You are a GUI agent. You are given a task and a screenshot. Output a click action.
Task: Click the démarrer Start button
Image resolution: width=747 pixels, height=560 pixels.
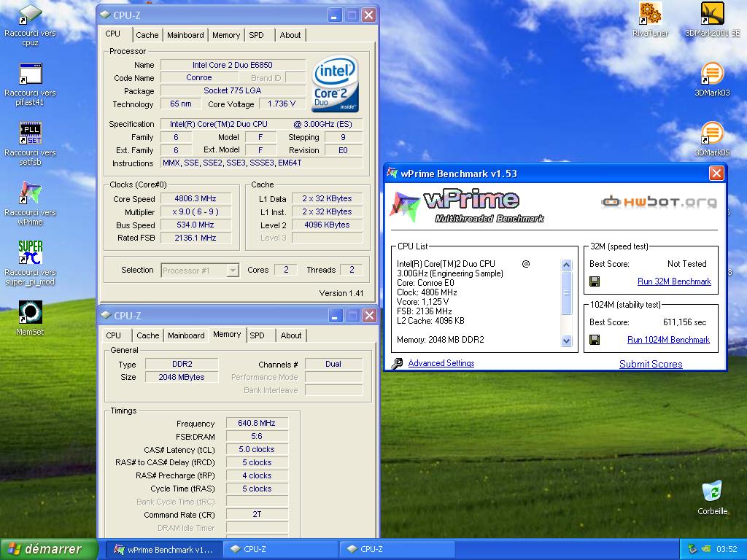[49, 549]
